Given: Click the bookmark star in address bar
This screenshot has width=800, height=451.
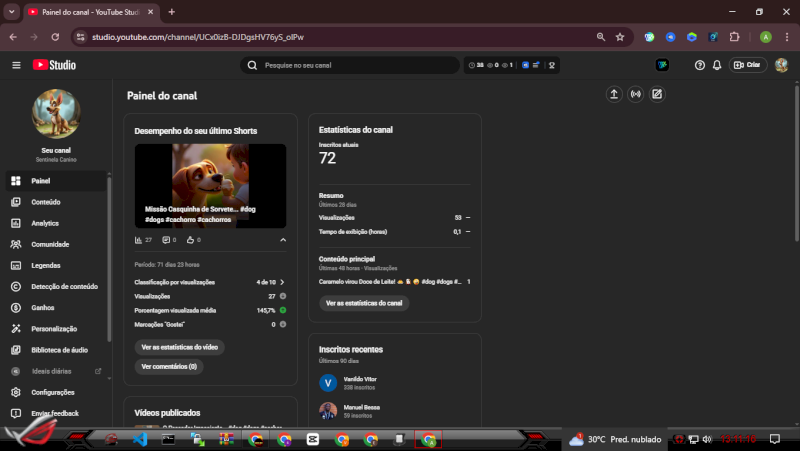Looking at the screenshot, I should coord(620,37).
